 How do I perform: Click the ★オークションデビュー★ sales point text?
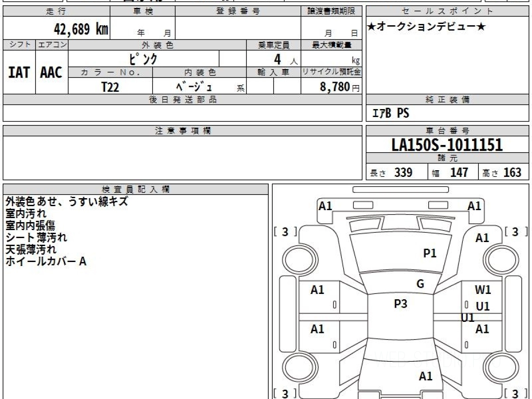point(426,27)
